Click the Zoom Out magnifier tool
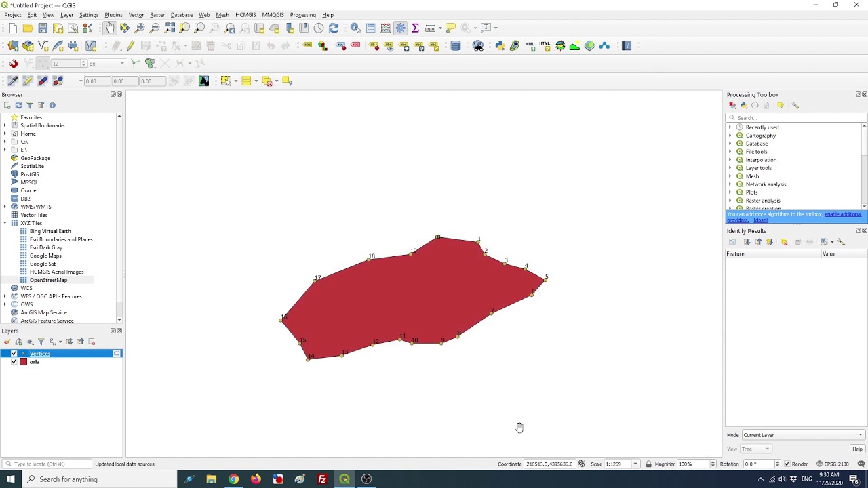Image resolution: width=868 pixels, height=488 pixels. tap(155, 28)
